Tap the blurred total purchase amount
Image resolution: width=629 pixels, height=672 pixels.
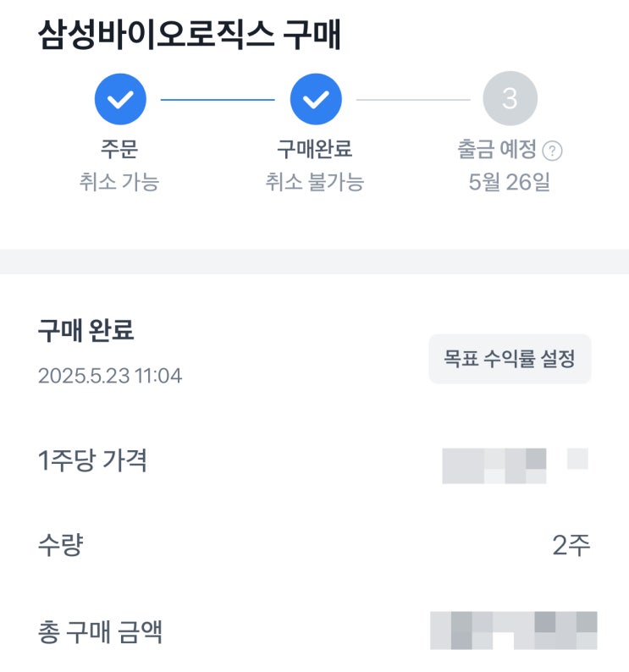coord(514,631)
